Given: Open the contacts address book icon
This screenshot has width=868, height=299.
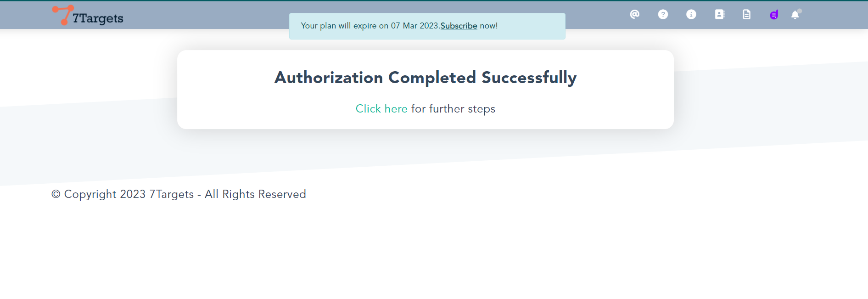Looking at the screenshot, I should tap(719, 15).
